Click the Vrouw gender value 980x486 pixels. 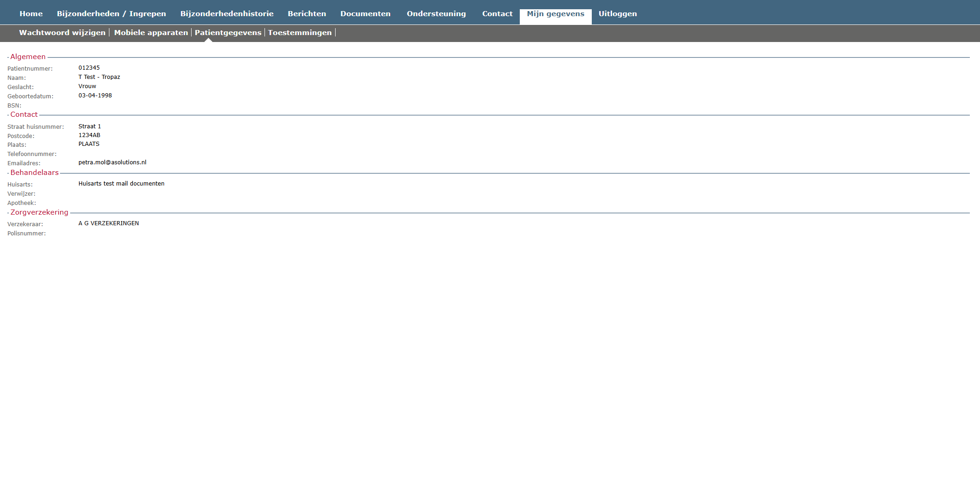coord(87,86)
